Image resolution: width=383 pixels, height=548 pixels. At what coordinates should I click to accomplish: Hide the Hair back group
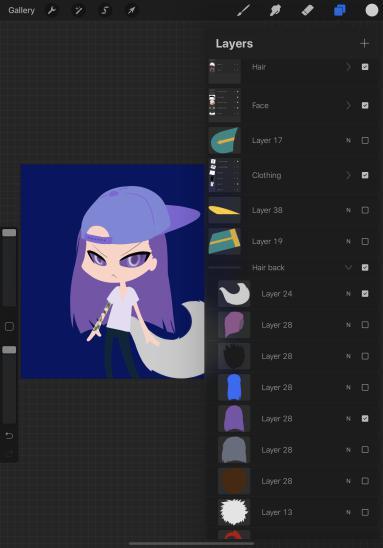pyautogui.click(x=365, y=267)
